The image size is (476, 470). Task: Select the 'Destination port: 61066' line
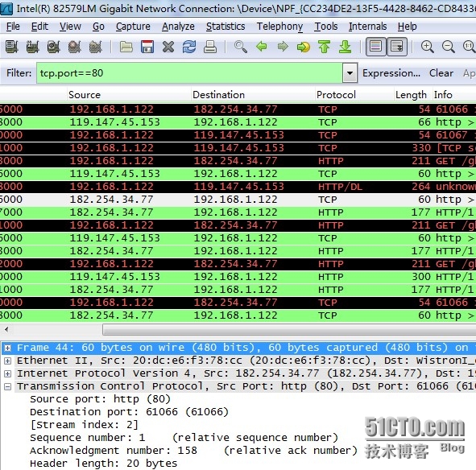pyautogui.click(x=129, y=412)
